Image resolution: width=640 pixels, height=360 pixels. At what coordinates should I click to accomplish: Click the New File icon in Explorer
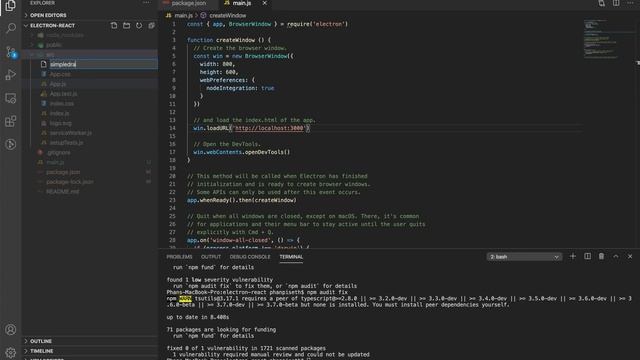tap(114, 25)
